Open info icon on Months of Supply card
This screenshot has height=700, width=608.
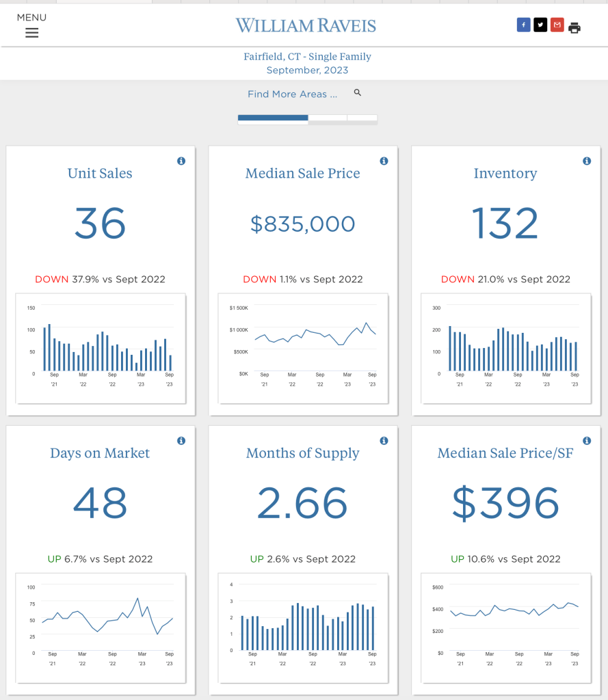point(384,441)
